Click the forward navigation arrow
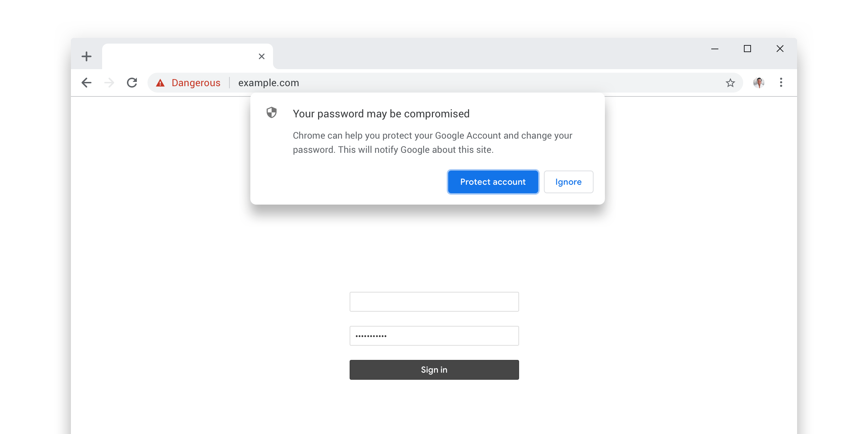 109,83
